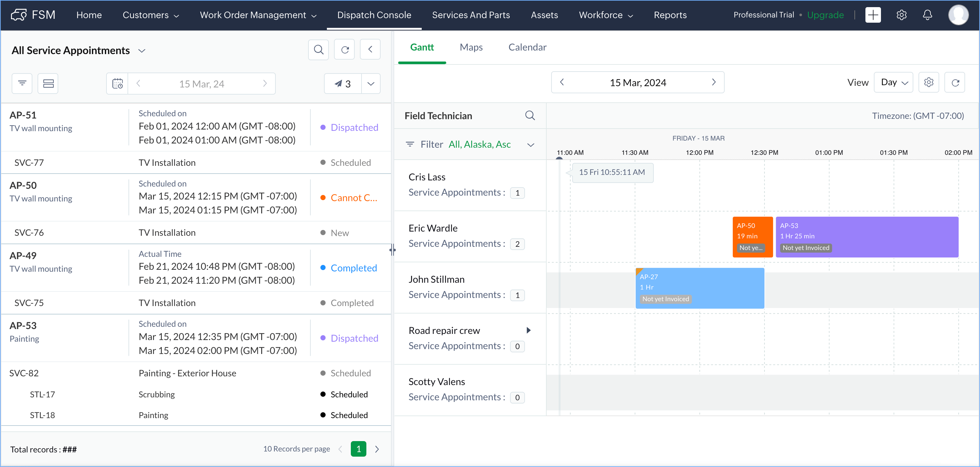Screen dimensions: 980x467
Task: Expand technician Filter All, Alaska, Asc
Action: pyautogui.click(x=531, y=145)
